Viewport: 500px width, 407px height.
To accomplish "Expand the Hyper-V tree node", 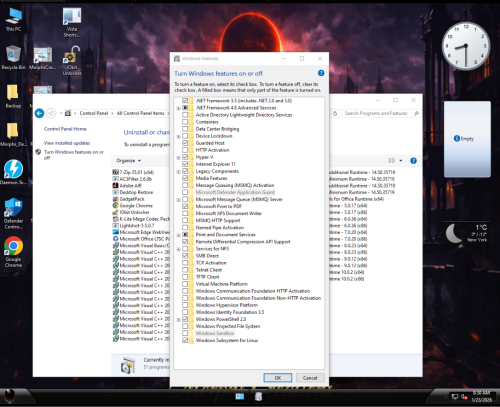I will click(178, 157).
